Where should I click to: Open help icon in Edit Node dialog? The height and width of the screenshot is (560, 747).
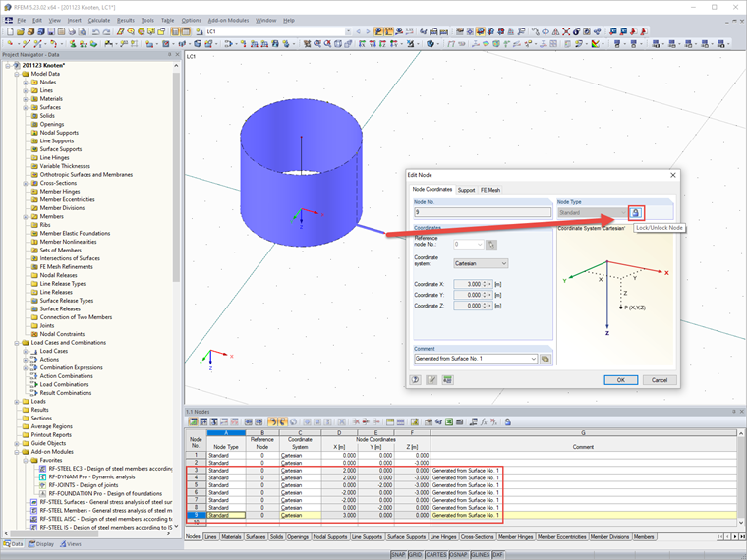[x=416, y=380]
